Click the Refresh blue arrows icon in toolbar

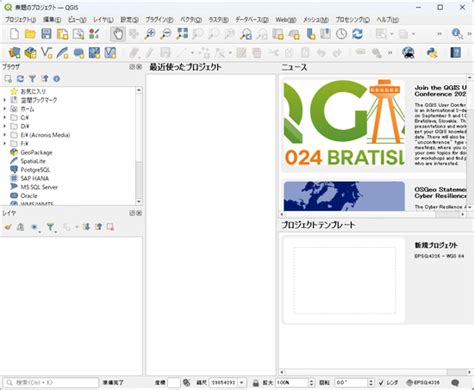pyautogui.click(x=357, y=34)
